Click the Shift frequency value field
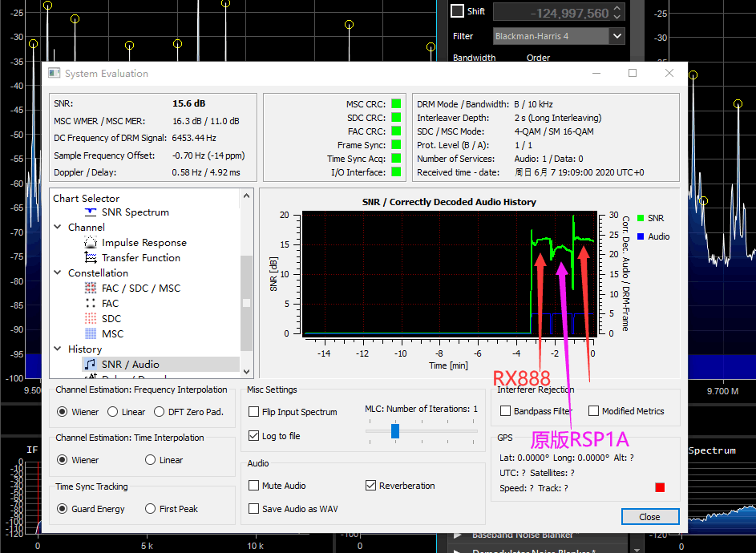The height and width of the screenshot is (553, 756). 552,13
